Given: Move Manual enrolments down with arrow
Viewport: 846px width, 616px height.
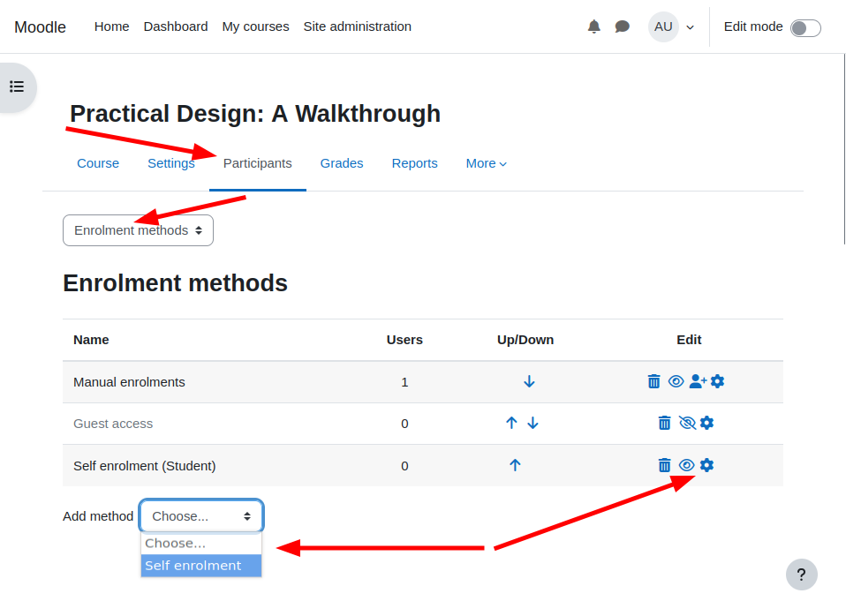Looking at the screenshot, I should click(x=529, y=382).
